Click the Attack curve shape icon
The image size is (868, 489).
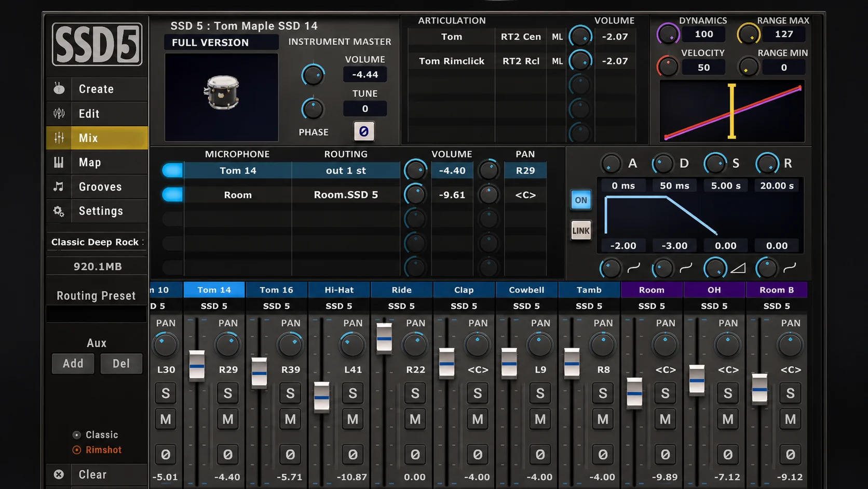(634, 268)
